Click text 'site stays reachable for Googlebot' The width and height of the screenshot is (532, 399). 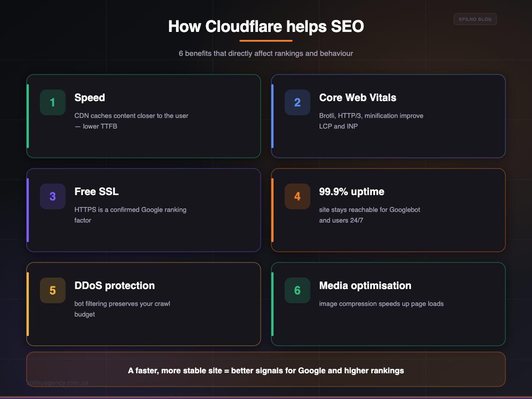tap(370, 210)
